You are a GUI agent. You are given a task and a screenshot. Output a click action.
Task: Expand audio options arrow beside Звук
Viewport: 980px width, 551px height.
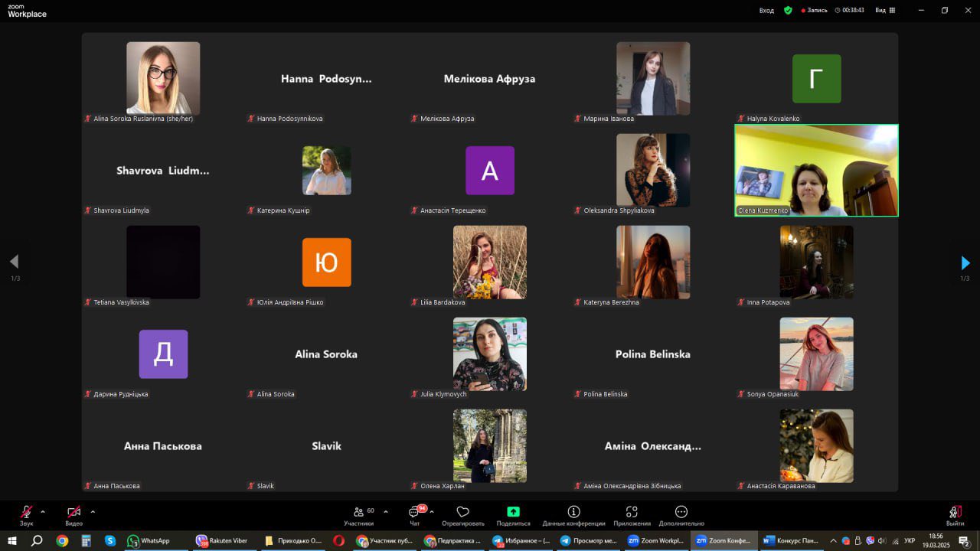(x=43, y=511)
